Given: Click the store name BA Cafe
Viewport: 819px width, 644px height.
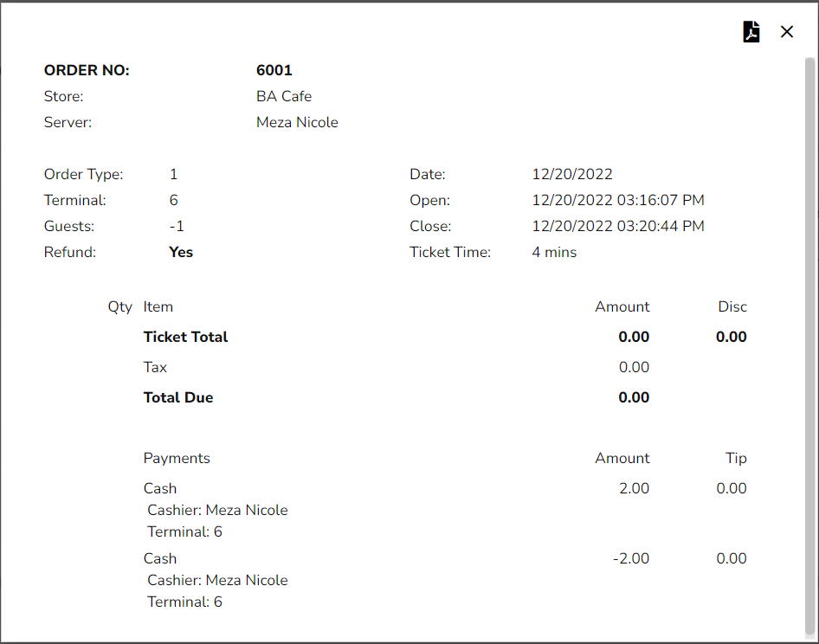Looking at the screenshot, I should (x=283, y=96).
